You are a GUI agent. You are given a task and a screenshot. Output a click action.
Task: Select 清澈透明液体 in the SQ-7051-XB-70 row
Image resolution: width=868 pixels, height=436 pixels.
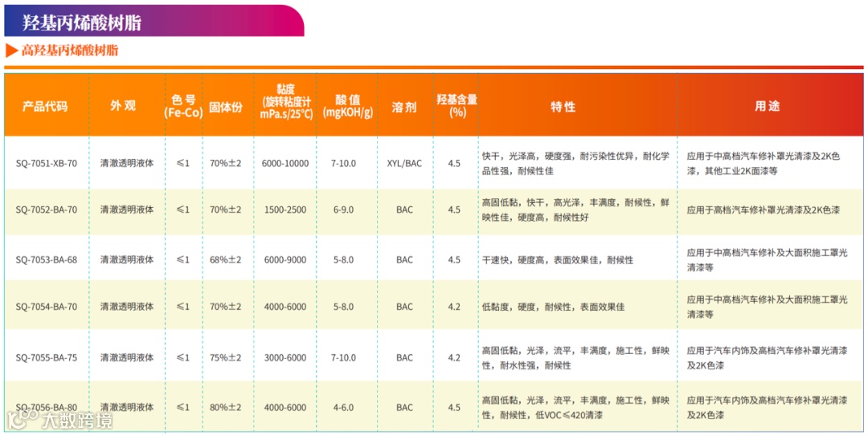pyautogui.click(x=127, y=164)
